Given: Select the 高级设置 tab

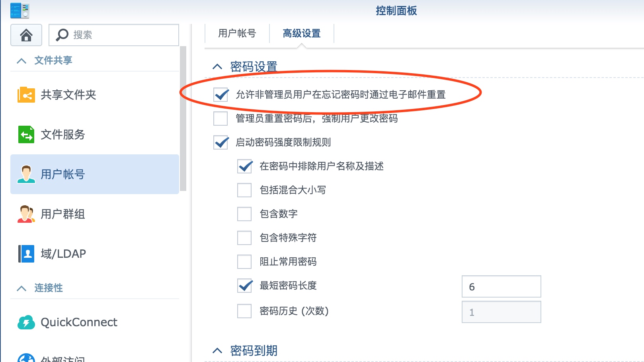Looking at the screenshot, I should coord(302,33).
